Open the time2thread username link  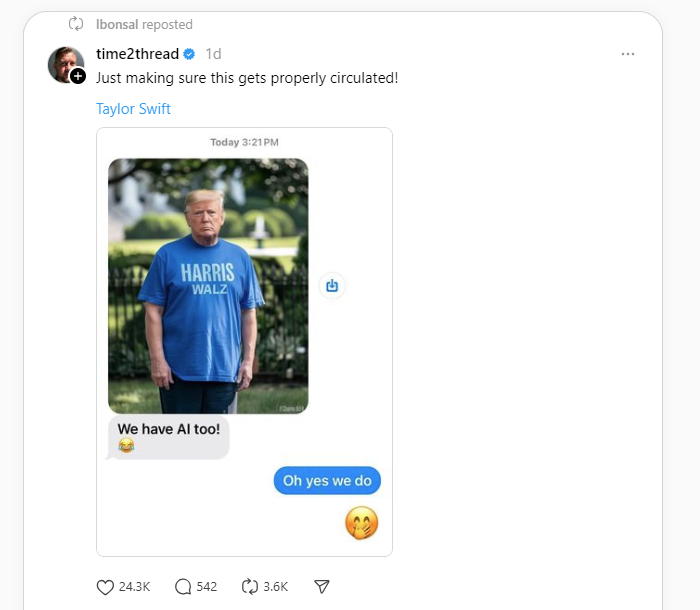[137, 54]
